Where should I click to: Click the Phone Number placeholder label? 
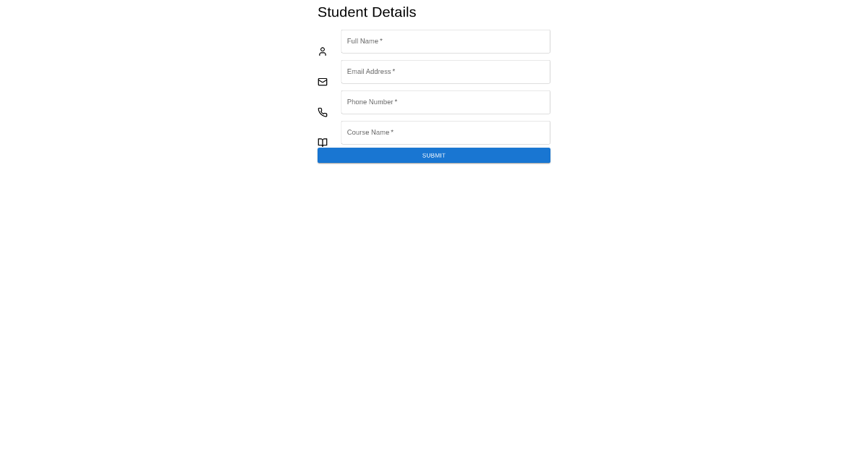[x=370, y=102]
